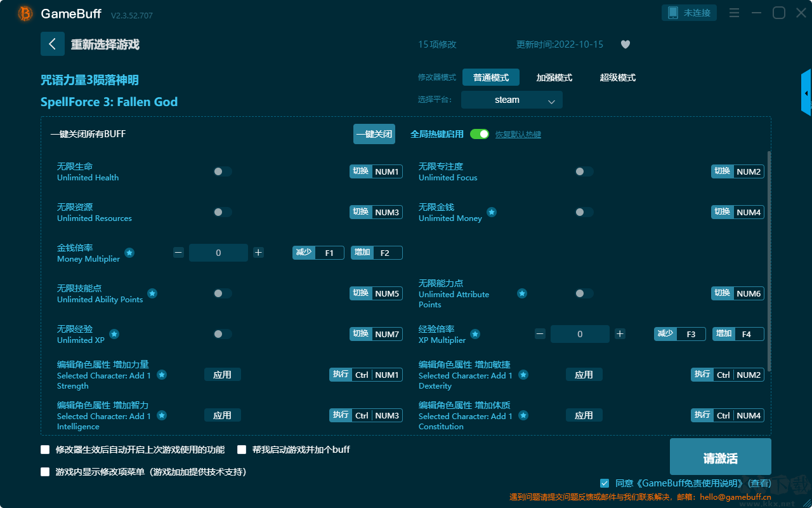Click the heart favorite icon

click(625, 44)
